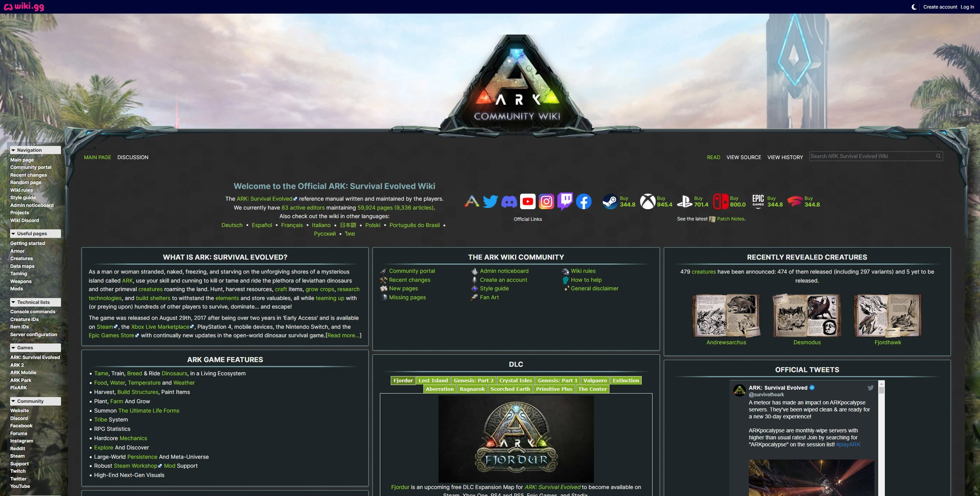
Task: Open the Fjordhawk dossier thumbnail
Action: tap(888, 316)
